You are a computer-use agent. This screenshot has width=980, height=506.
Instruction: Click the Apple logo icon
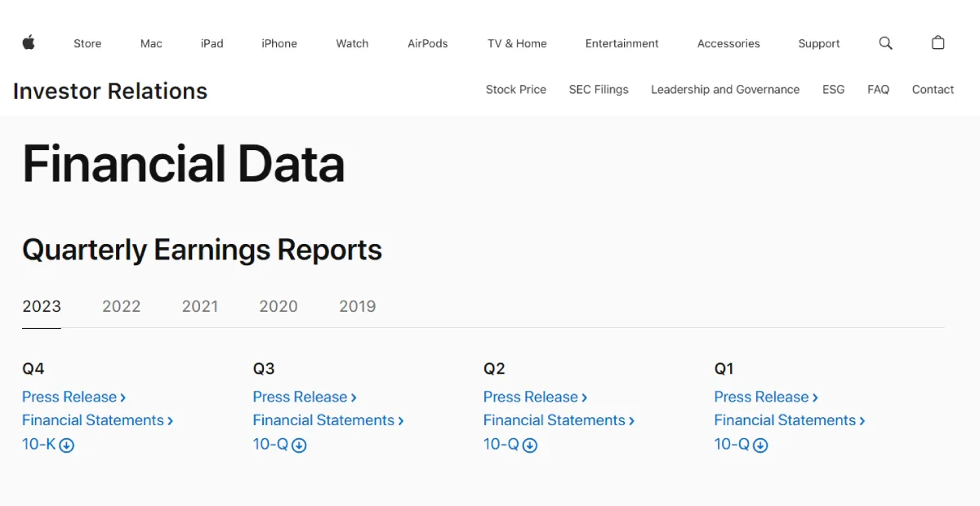click(x=29, y=42)
